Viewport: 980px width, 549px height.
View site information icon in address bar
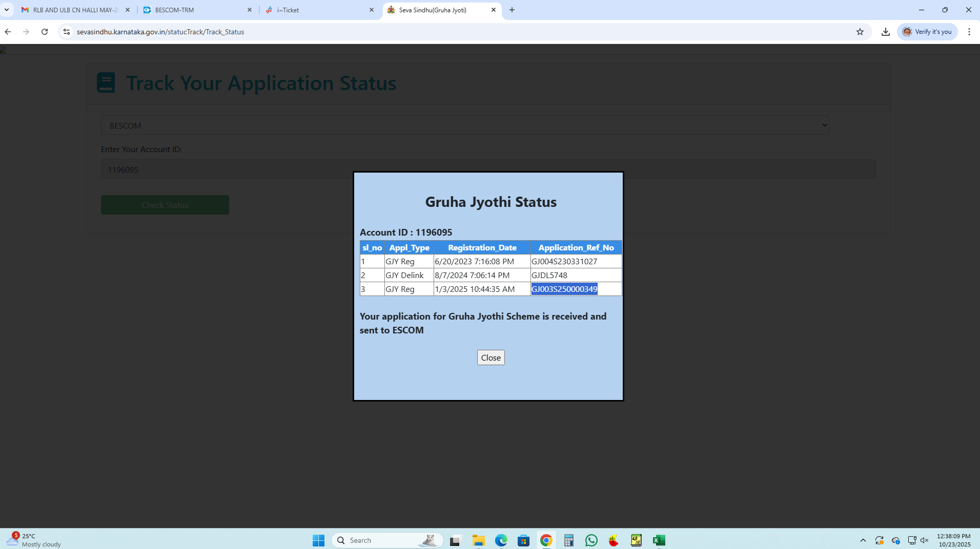66,32
